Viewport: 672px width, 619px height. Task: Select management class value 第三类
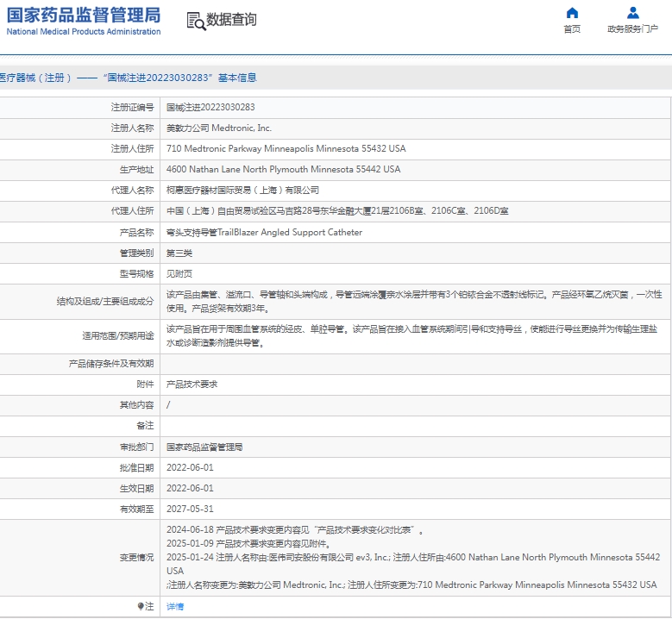click(179, 253)
